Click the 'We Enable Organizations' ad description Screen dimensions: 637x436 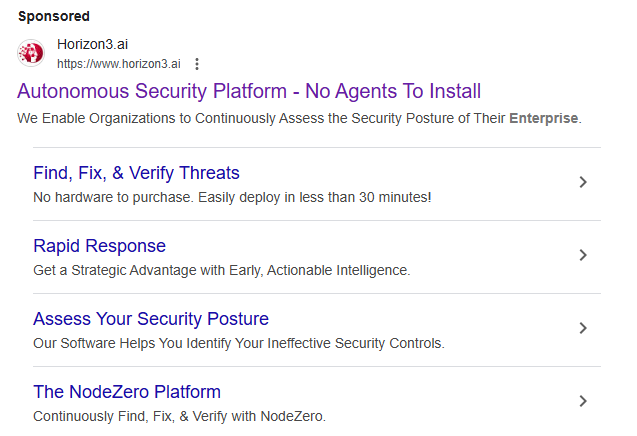(x=260, y=118)
